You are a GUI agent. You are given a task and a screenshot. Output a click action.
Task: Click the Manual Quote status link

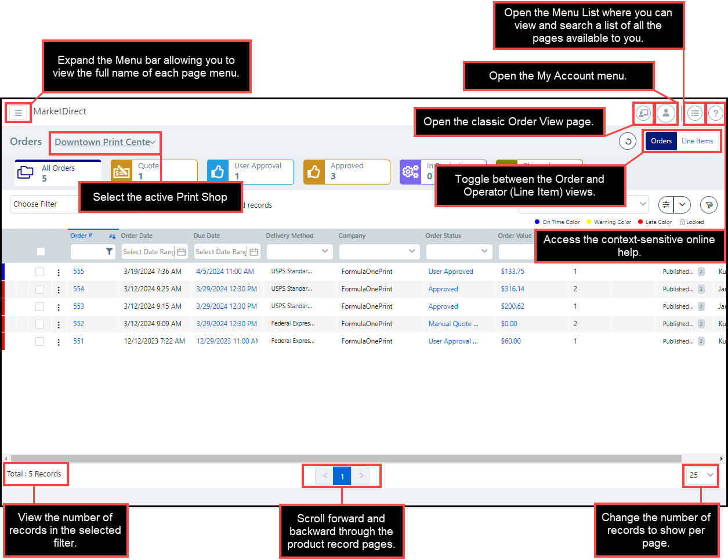(x=453, y=324)
